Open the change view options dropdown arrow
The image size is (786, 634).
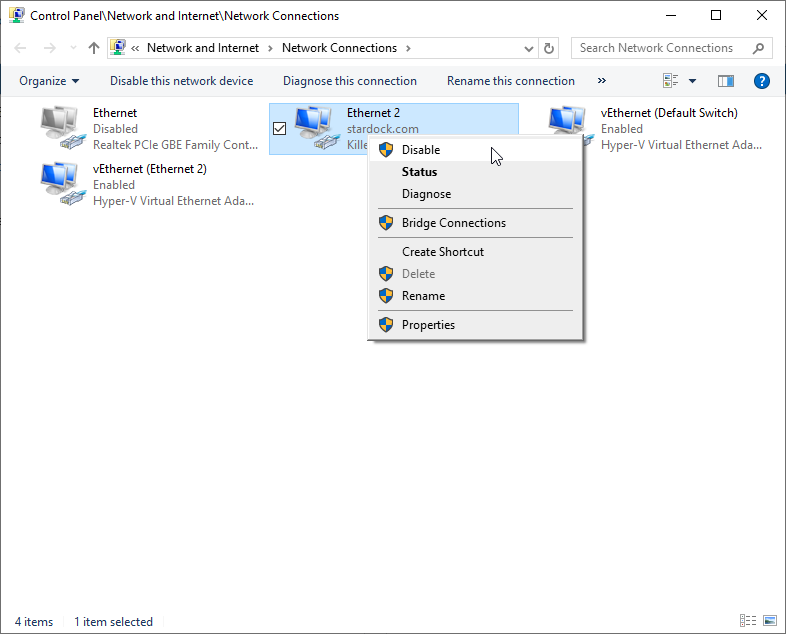[x=692, y=81]
